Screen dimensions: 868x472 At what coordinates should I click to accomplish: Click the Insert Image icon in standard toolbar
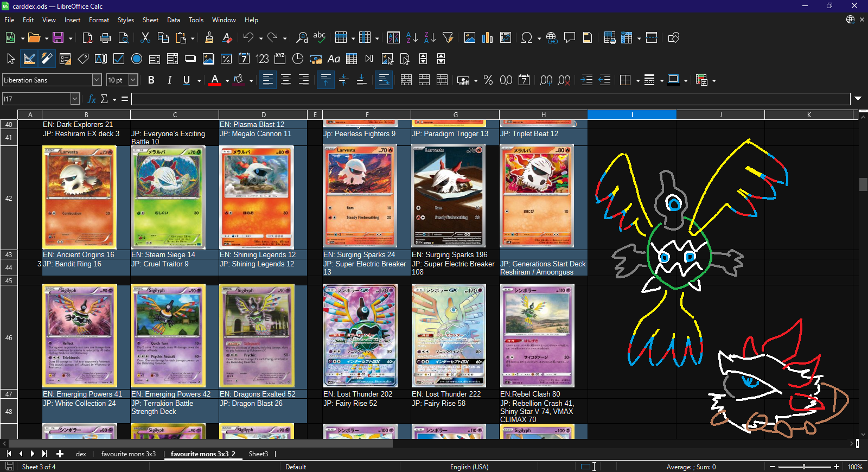coord(470,37)
